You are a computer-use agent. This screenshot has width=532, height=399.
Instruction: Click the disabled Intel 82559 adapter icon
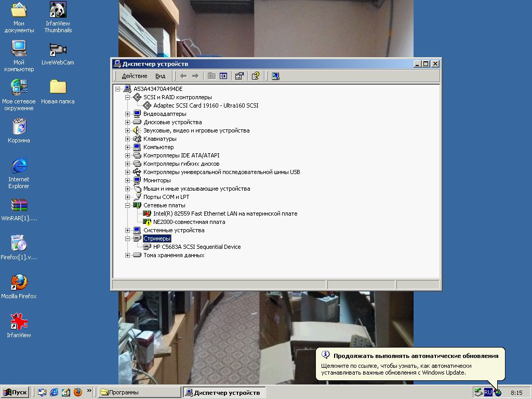(x=147, y=214)
